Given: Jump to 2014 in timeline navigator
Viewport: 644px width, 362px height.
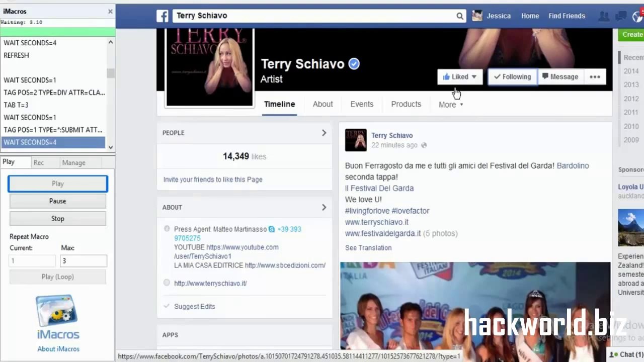Looking at the screenshot, I should 631,71.
